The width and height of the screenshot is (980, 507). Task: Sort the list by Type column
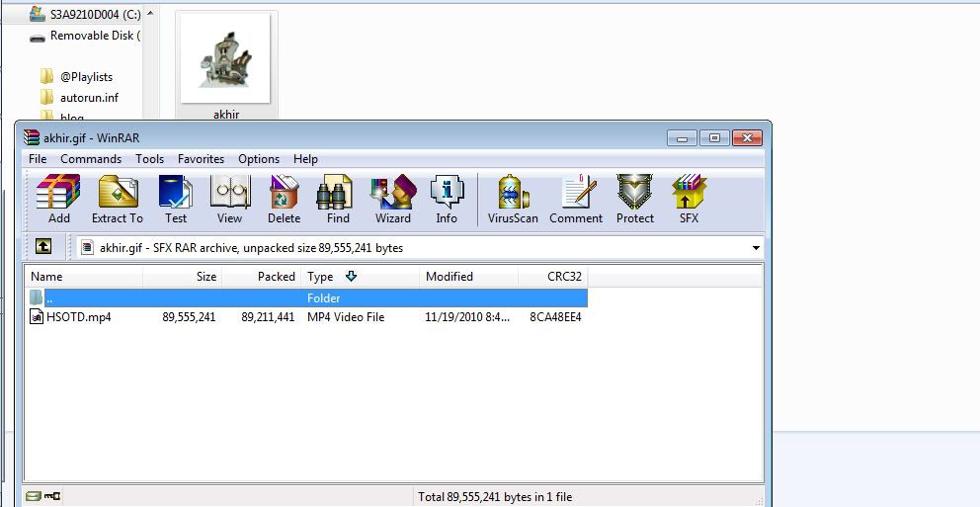point(320,277)
